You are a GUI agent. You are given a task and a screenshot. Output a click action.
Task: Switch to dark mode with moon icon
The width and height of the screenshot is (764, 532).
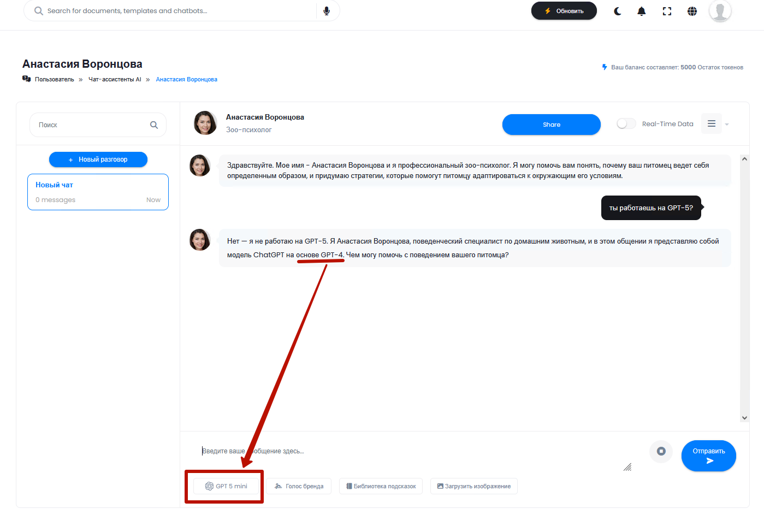[618, 11]
